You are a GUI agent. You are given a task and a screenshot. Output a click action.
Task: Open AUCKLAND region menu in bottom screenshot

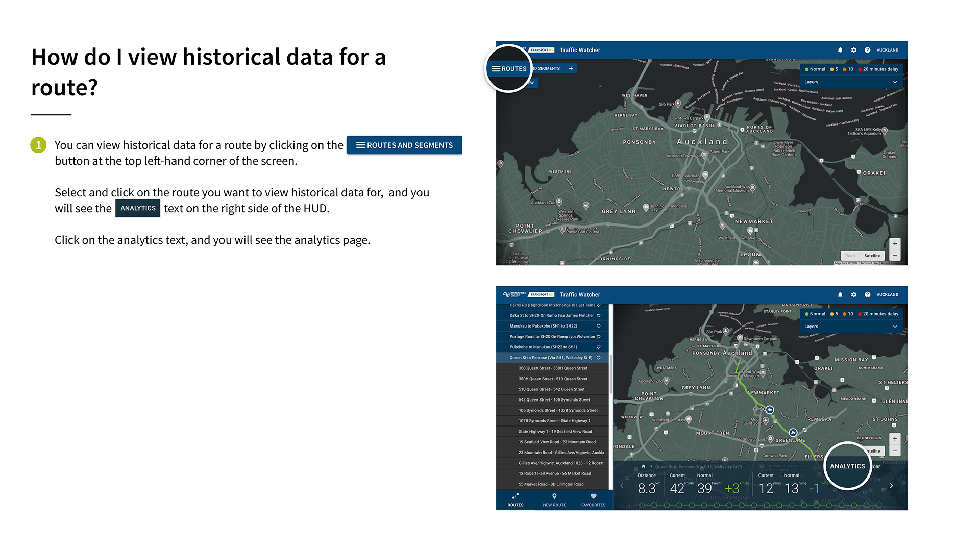(888, 294)
